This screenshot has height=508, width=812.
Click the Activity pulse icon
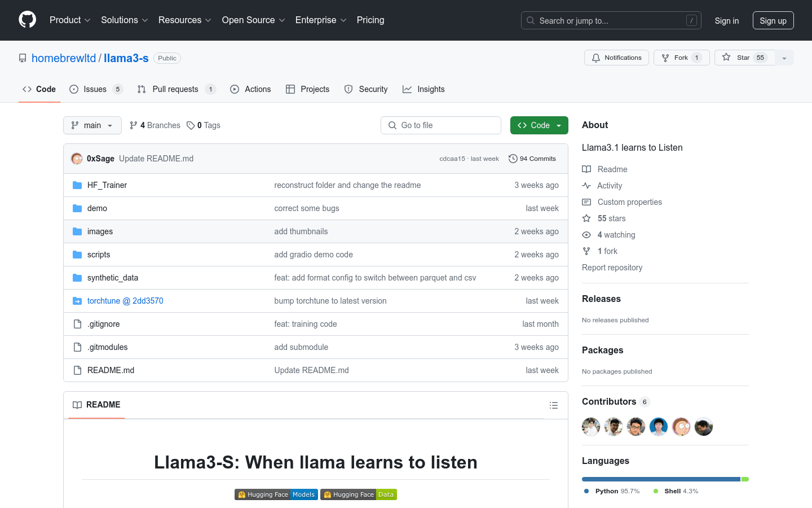pyautogui.click(x=586, y=186)
